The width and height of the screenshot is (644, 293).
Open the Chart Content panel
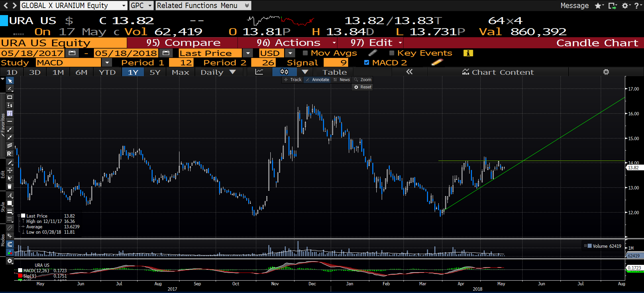(x=498, y=72)
